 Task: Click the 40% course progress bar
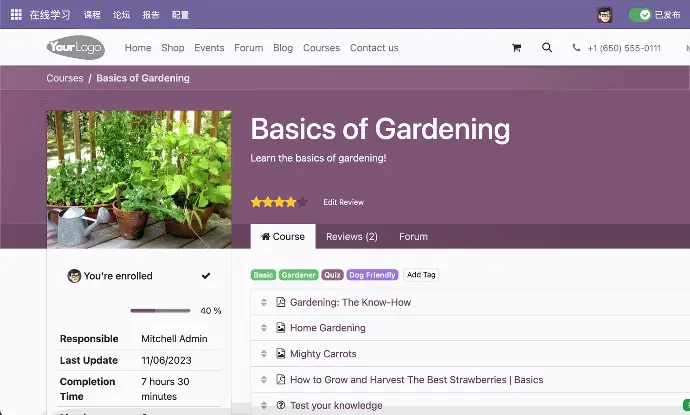[160, 311]
